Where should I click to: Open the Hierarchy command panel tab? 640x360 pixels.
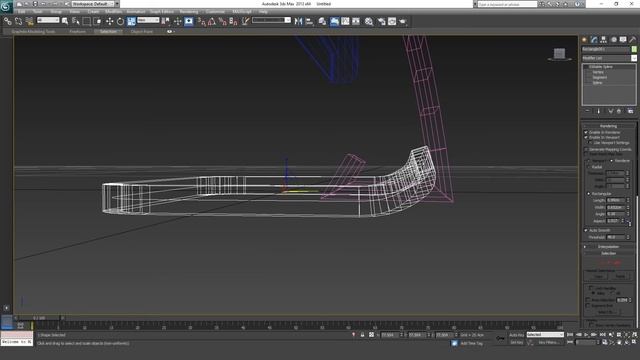coord(603,40)
